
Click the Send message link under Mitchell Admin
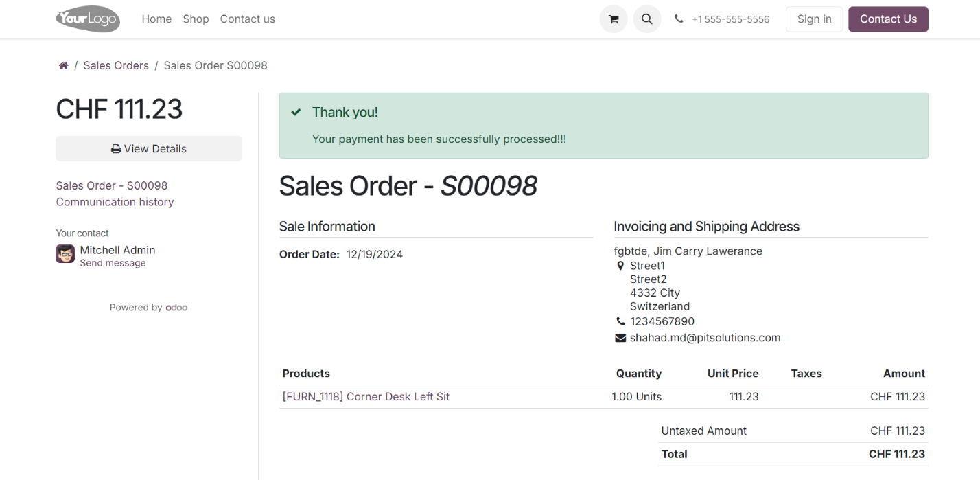pyautogui.click(x=113, y=262)
